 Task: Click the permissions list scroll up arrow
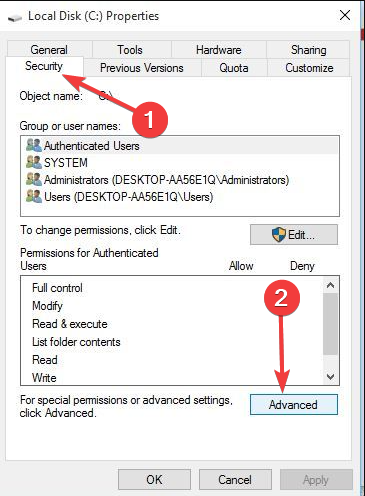pos(330,285)
